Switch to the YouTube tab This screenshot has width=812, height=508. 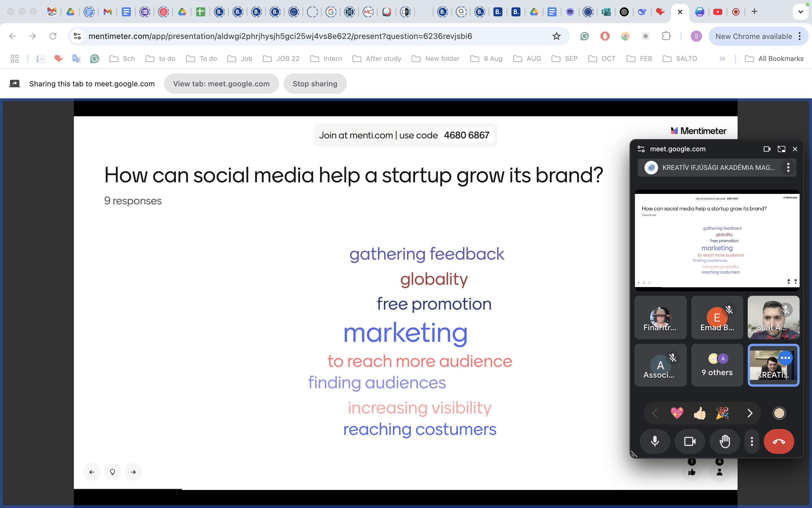(x=718, y=12)
